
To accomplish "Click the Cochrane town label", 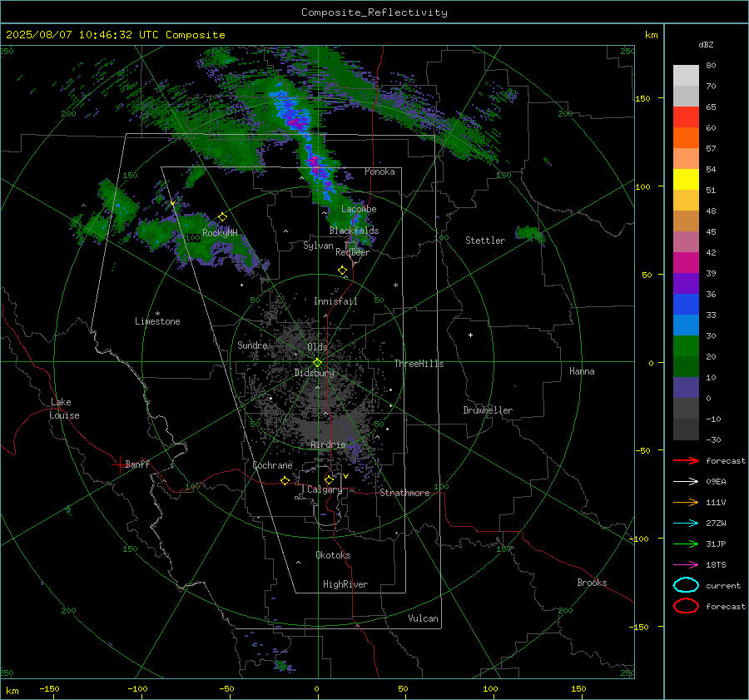I will click(x=272, y=465).
